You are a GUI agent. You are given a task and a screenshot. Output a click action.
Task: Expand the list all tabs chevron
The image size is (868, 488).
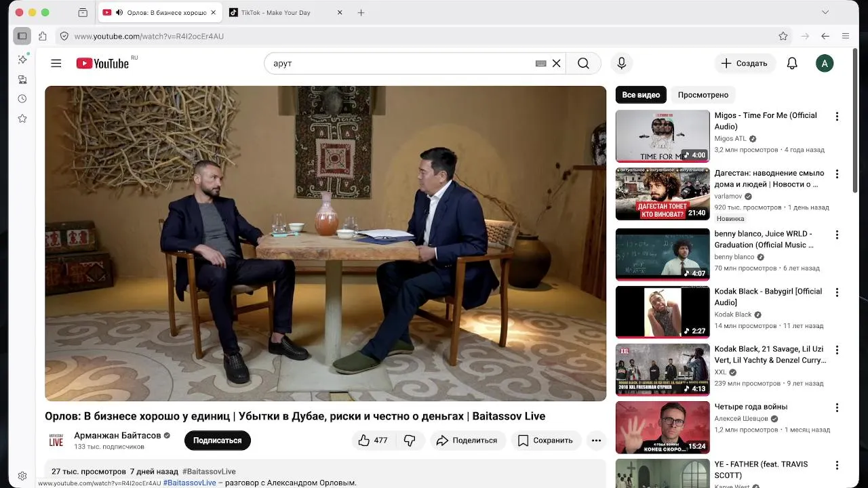(x=825, y=12)
